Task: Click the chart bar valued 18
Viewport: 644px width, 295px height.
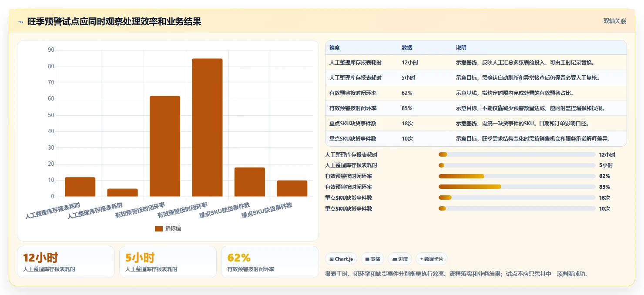Action: (x=249, y=182)
